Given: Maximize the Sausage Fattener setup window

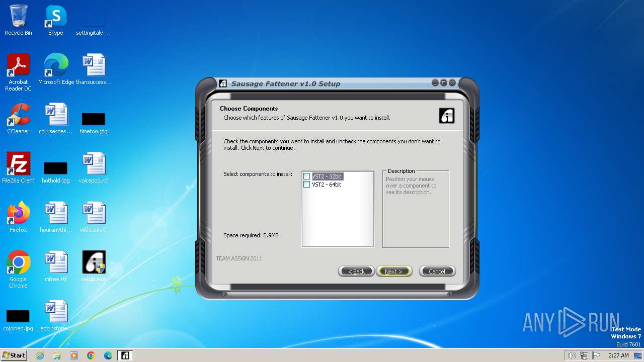Looking at the screenshot, I should (443, 83).
